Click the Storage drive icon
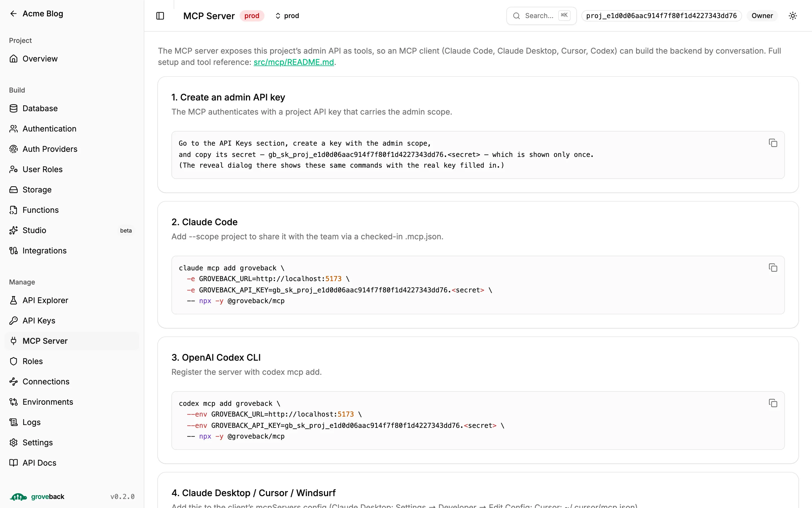812x508 pixels. [14, 190]
